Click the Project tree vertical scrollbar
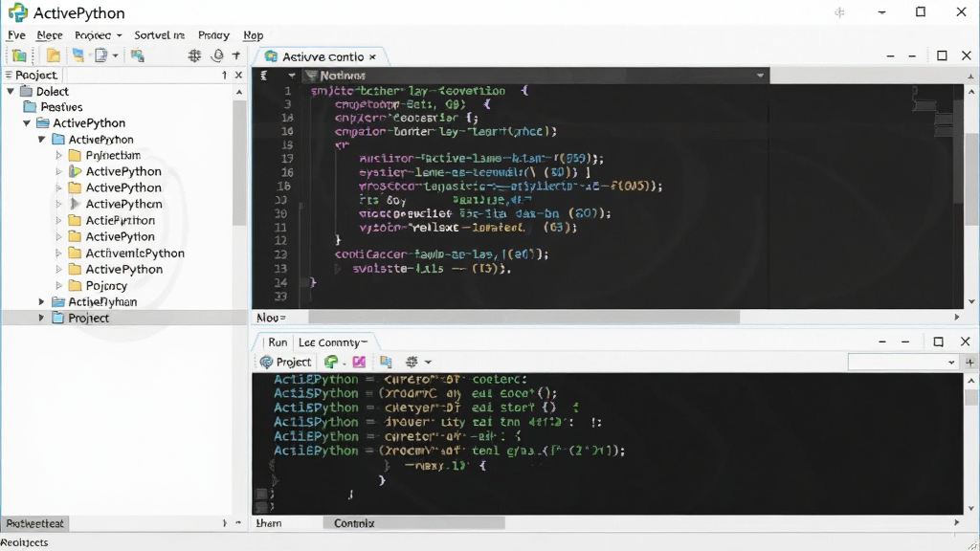The height and width of the screenshot is (551, 980). (239, 161)
